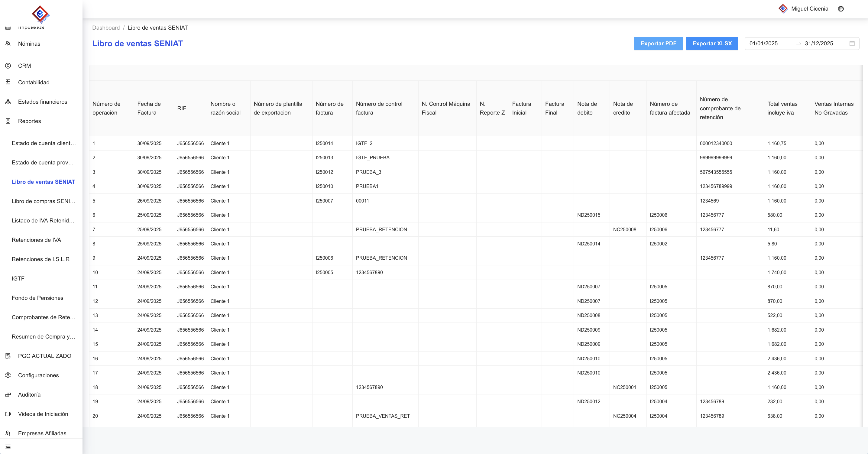Expand the Empresas Afiliadas menu

[42, 433]
